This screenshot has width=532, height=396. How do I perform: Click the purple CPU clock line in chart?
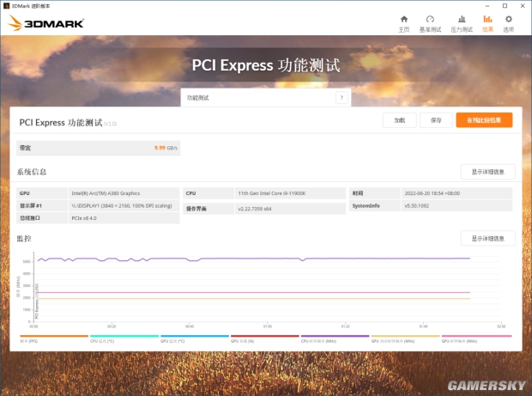pyautogui.click(x=254, y=259)
